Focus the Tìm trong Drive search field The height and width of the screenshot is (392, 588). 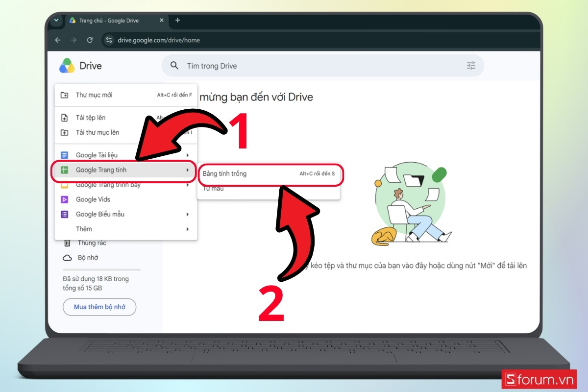(322, 66)
